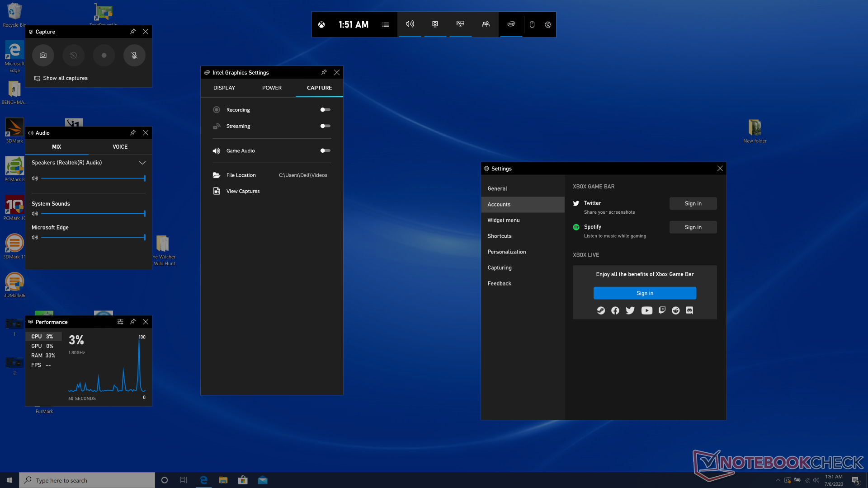Select Shortcuts in Settings sidebar
The image size is (868, 488).
coord(523,236)
